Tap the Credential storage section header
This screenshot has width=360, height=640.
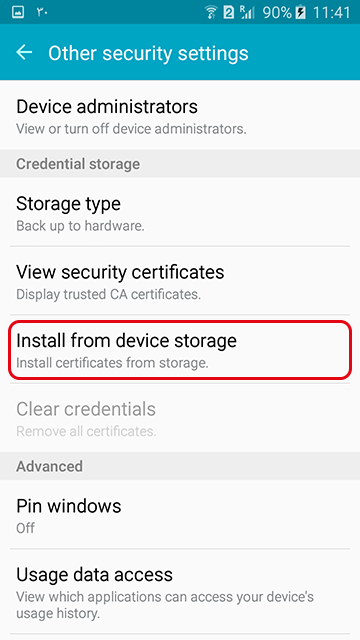180,164
